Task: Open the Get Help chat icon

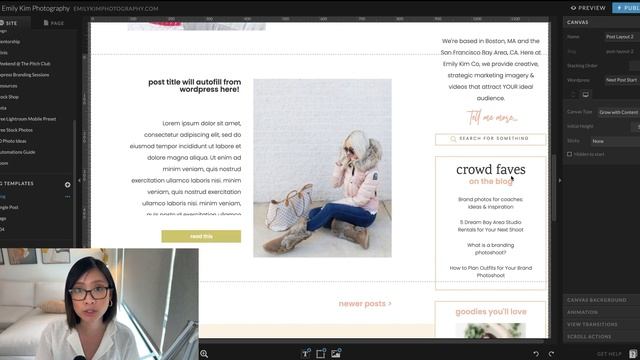Action: pyautogui.click(x=633, y=354)
